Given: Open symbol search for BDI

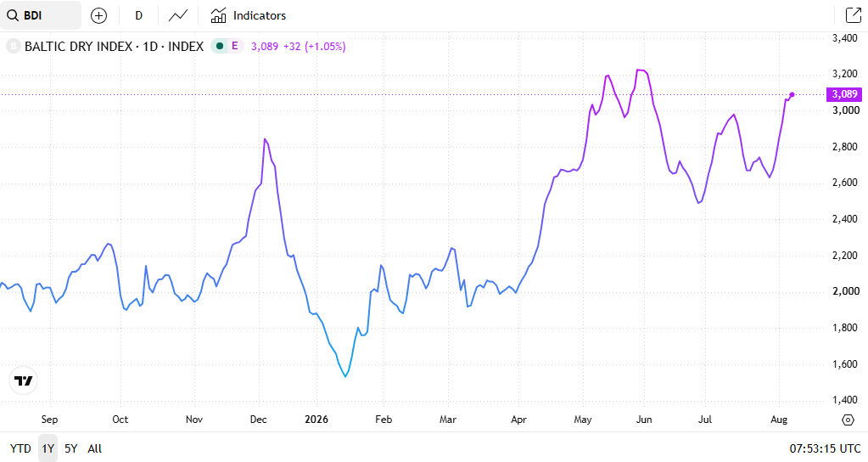Looking at the screenshot, I should tap(41, 15).
